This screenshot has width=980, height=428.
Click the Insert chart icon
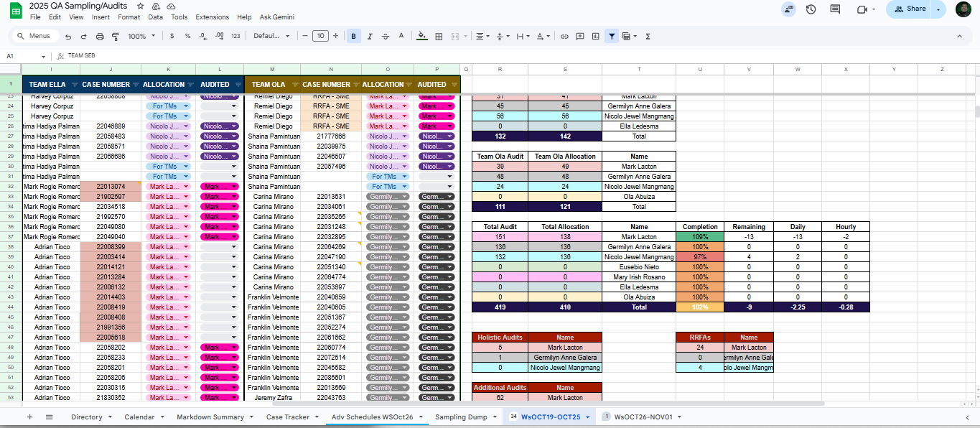pos(594,36)
